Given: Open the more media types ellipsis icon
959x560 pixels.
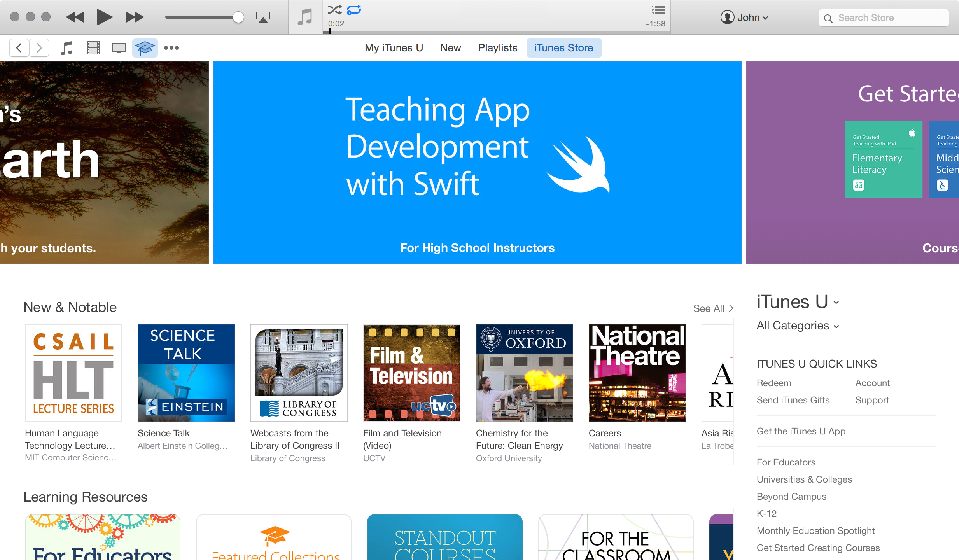Looking at the screenshot, I should pyautogui.click(x=171, y=48).
